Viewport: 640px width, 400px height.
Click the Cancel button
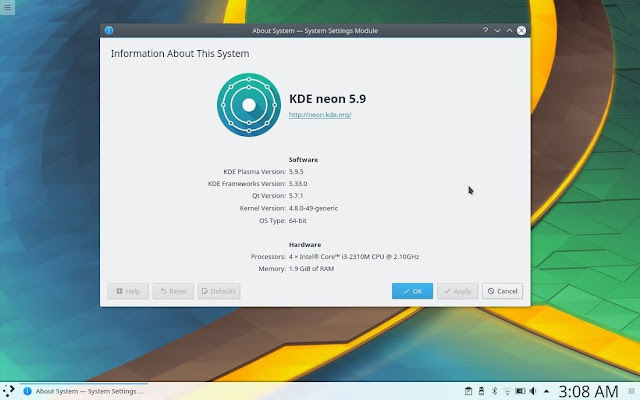tap(502, 291)
